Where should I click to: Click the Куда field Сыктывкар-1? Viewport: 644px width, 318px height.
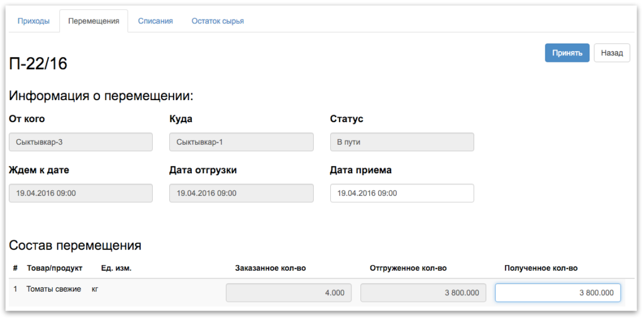[241, 142]
